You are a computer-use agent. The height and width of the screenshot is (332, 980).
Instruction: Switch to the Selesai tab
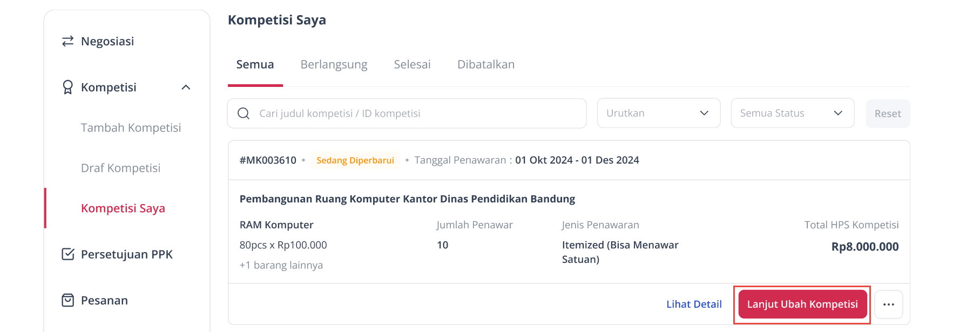coord(412,65)
